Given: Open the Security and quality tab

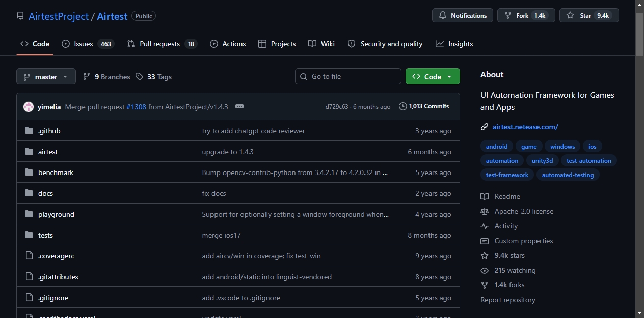Looking at the screenshot, I should click(x=385, y=44).
